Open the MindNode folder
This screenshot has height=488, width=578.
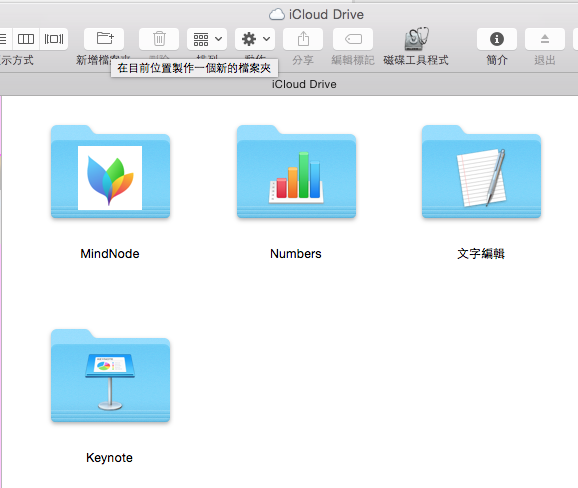pos(110,172)
